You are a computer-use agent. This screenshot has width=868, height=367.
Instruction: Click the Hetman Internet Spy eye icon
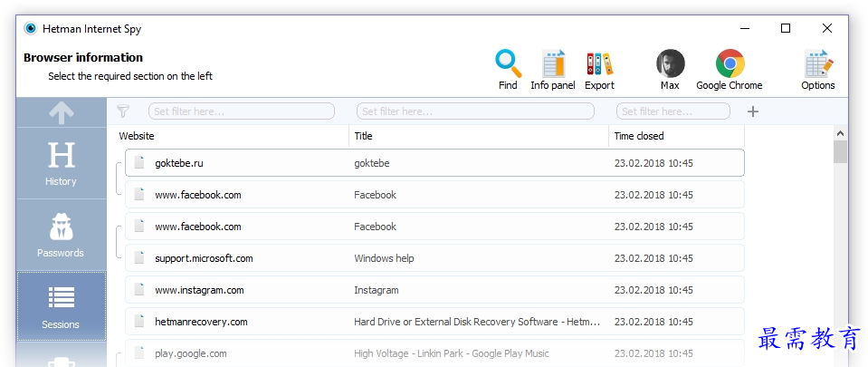31,28
